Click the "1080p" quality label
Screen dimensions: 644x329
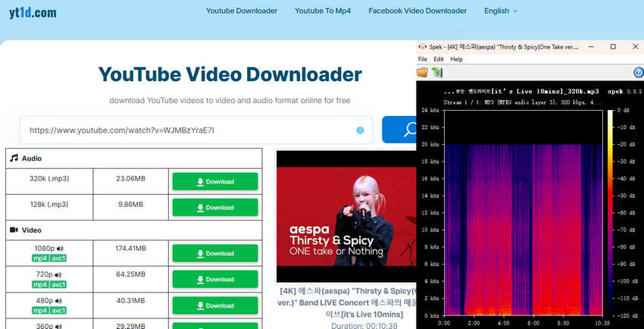pyautogui.click(x=45, y=249)
